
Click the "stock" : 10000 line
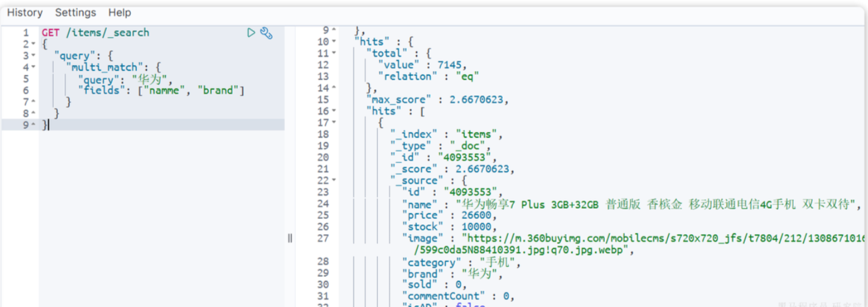click(450, 227)
